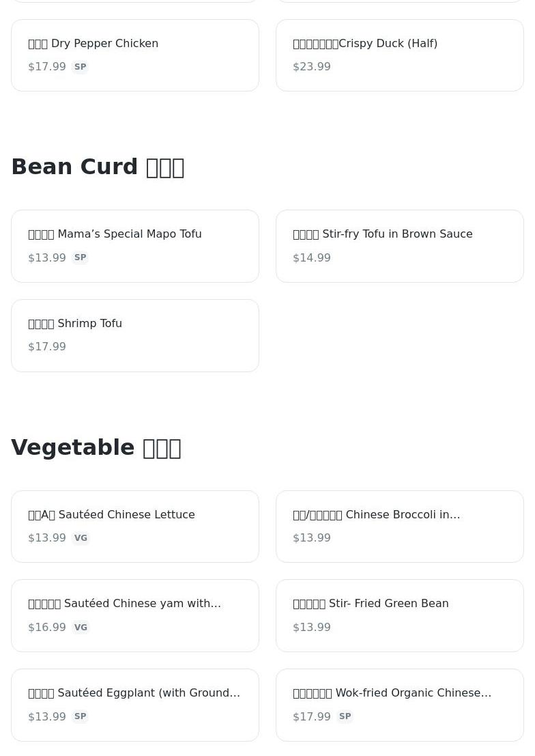Click the Bean Curd section heading
The height and width of the screenshot is (756, 535).
98,167
